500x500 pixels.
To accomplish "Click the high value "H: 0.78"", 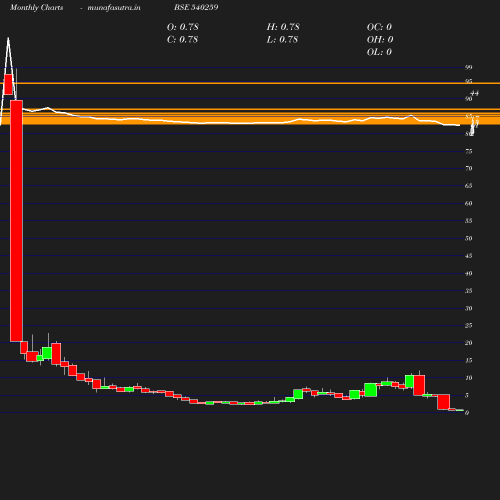I will 283,27.
